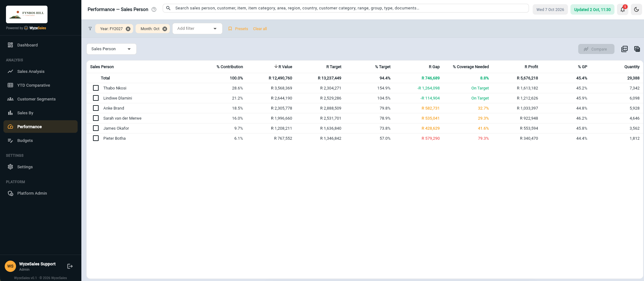Tick the Lindiwe Dlamini checkbox
The width and height of the screenshot is (644, 281).
(96, 98)
